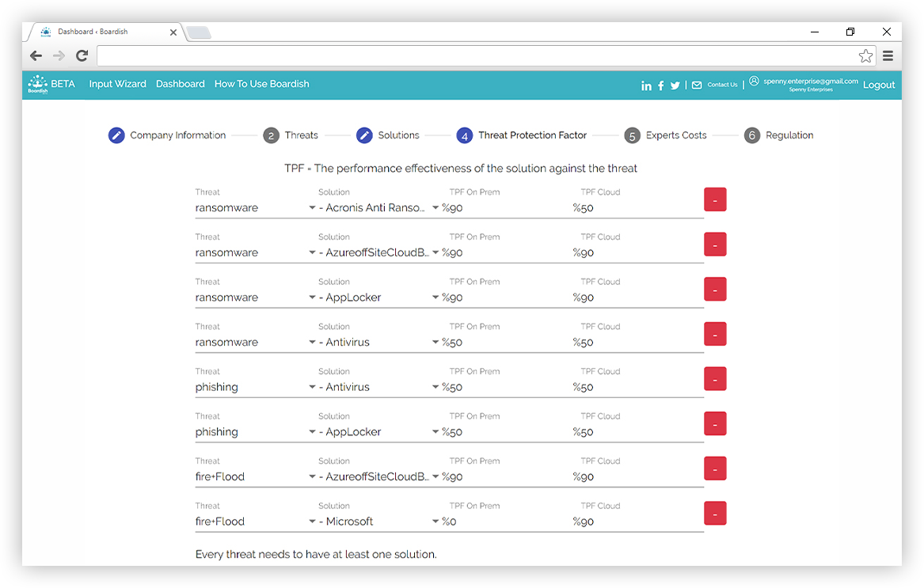Image resolution: width=924 pixels, height=588 pixels.
Task: Click the user profile avatar icon
Action: click(x=754, y=82)
